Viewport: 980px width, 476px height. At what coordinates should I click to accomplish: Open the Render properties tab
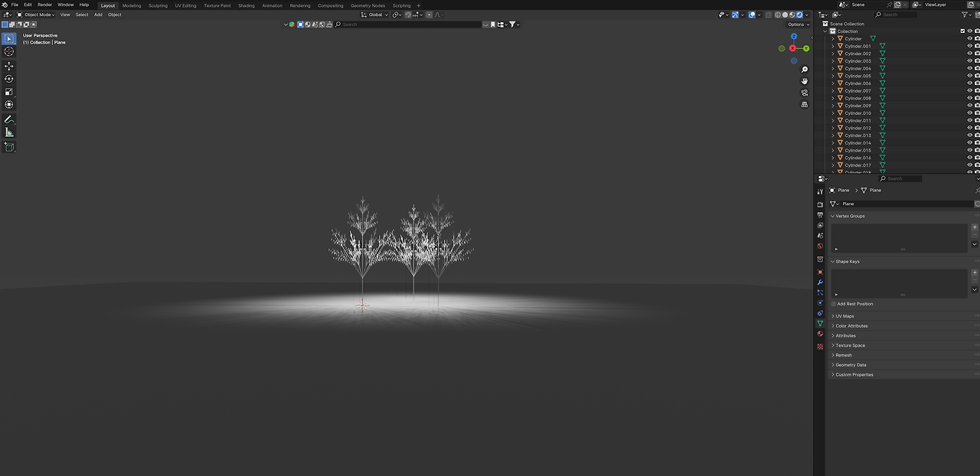pos(820,205)
